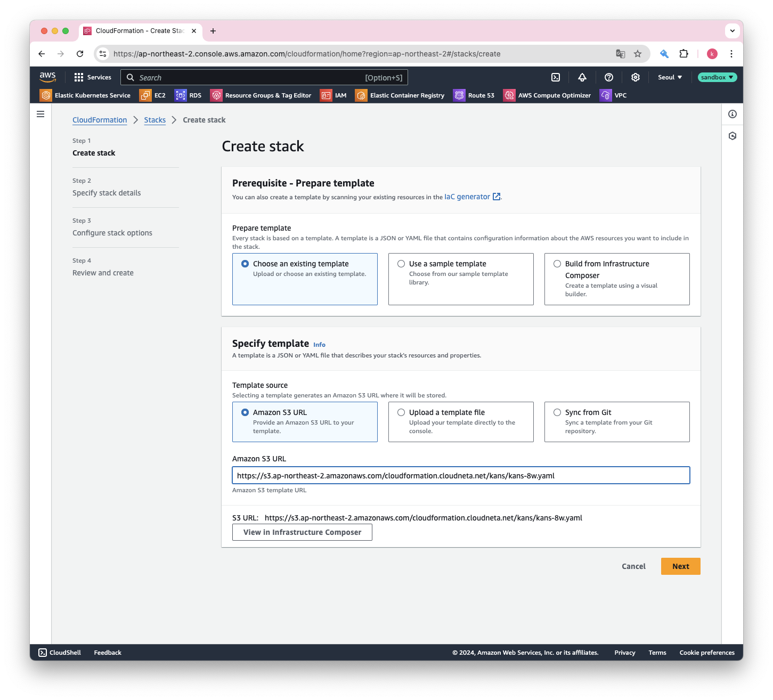Viewport: 773px width, 700px height.
Task: Open AWS Compute Optimizer shortcut
Action: coord(548,95)
